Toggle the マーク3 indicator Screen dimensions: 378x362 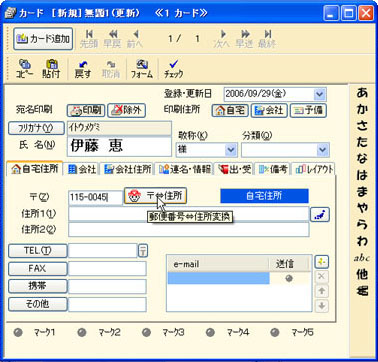tap(146, 332)
